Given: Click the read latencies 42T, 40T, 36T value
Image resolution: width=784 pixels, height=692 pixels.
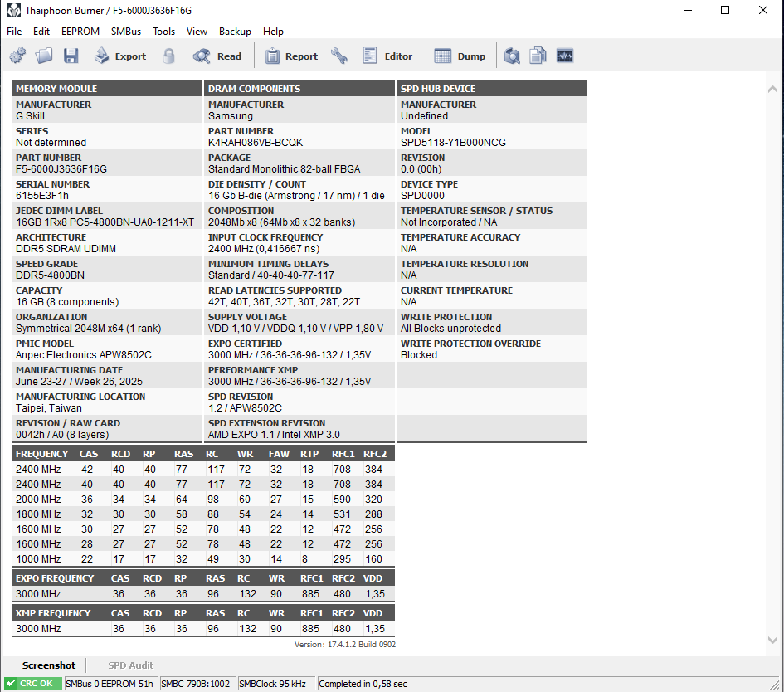Looking at the screenshot, I should 284,302.
